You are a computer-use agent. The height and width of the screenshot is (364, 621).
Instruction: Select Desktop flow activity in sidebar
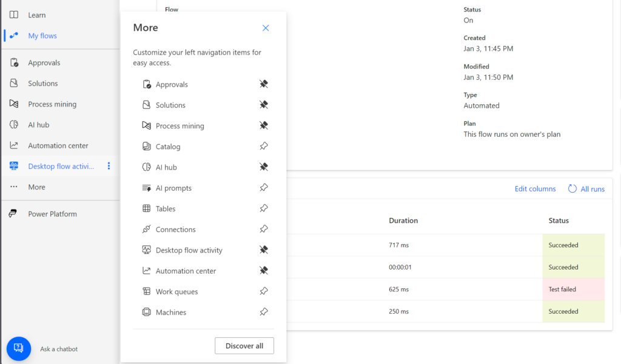tap(61, 166)
